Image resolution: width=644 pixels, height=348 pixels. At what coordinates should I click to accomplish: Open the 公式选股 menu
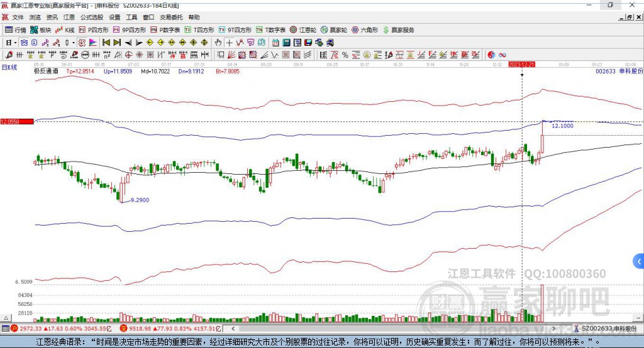pyautogui.click(x=92, y=17)
